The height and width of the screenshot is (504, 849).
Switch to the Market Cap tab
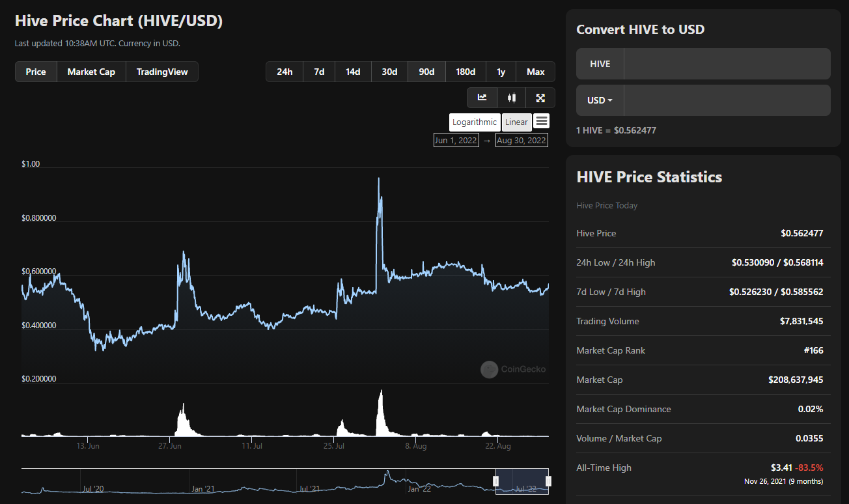[x=91, y=72]
